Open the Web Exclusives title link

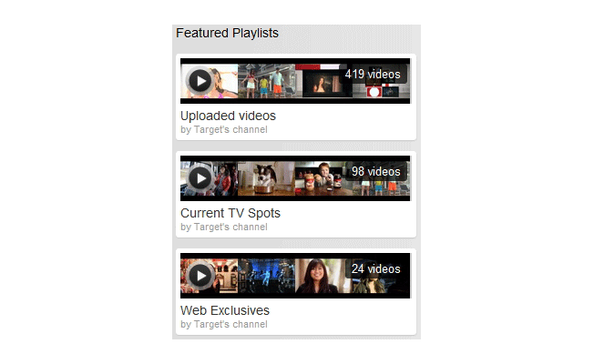pyautogui.click(x=225, y=310)
